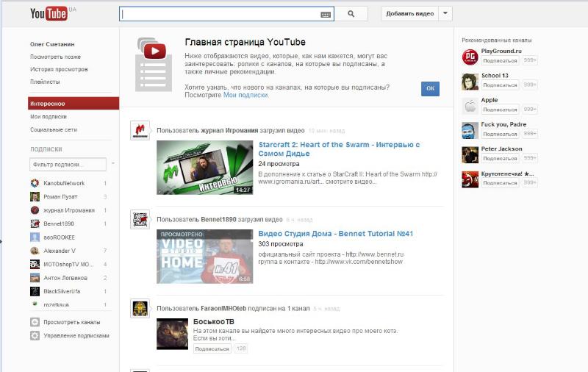Click the Peter Jackson channel avatar
588x372 pixels.
tap(470, 155)
